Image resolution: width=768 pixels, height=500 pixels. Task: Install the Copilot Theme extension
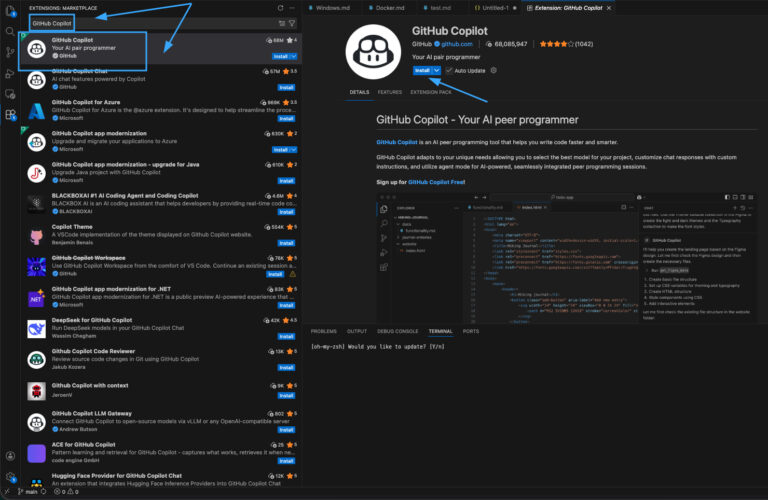pyautogui.click(x=286, y=243)
